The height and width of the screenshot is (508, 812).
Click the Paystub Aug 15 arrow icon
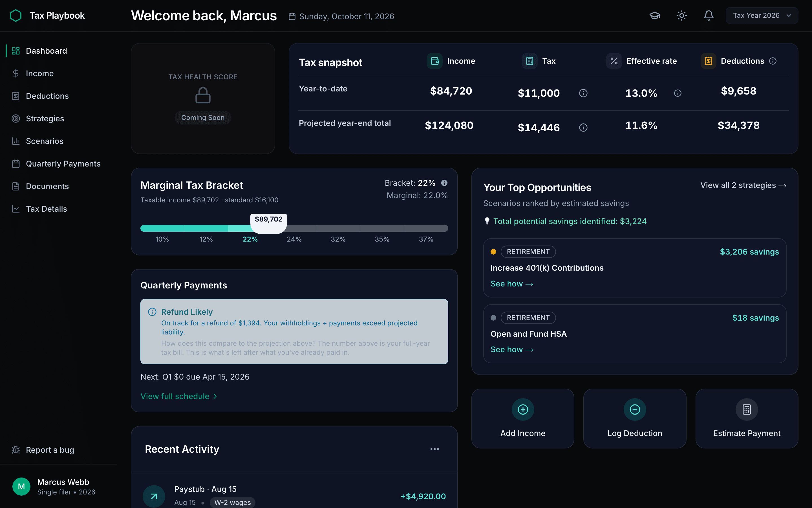[x=154, y=496]
